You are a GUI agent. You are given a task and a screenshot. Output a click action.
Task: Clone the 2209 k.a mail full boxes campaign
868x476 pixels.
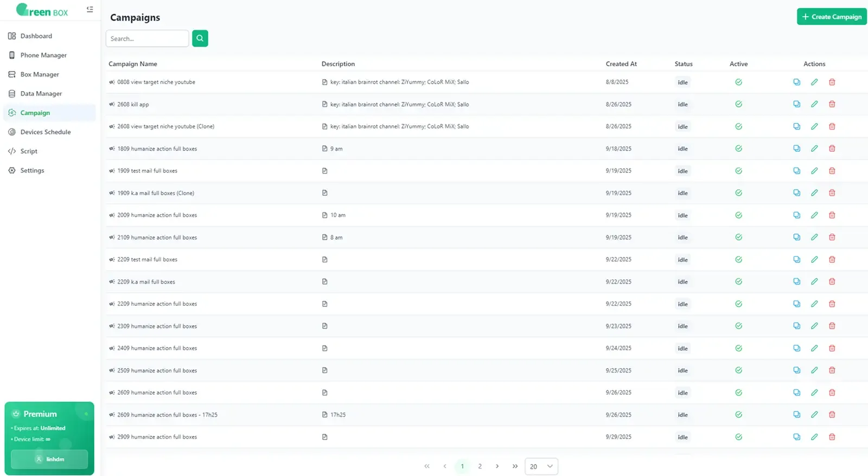[x=796, y=282]
